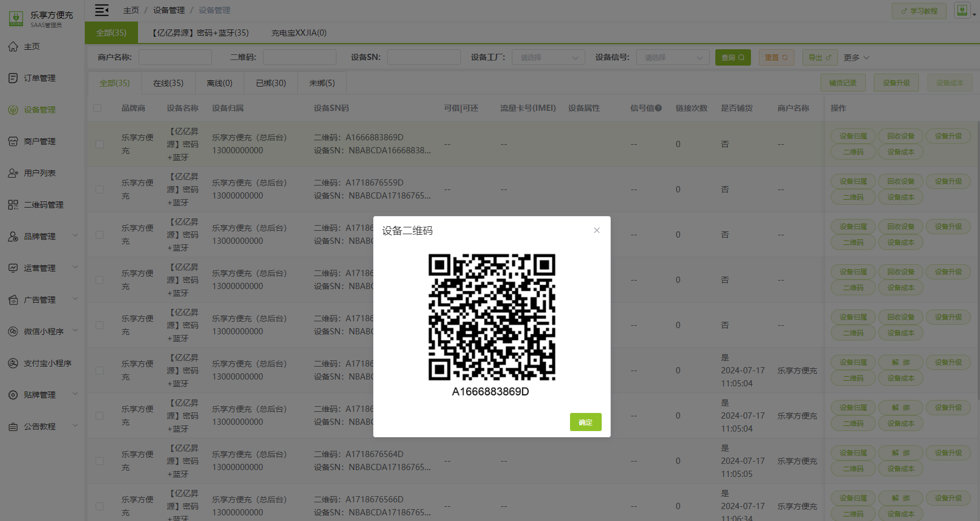Switch to 【亿亿昇源】密码+蓝牙(35) tab
The width and height of the screenshot is (980, 521).
[200, 33]
